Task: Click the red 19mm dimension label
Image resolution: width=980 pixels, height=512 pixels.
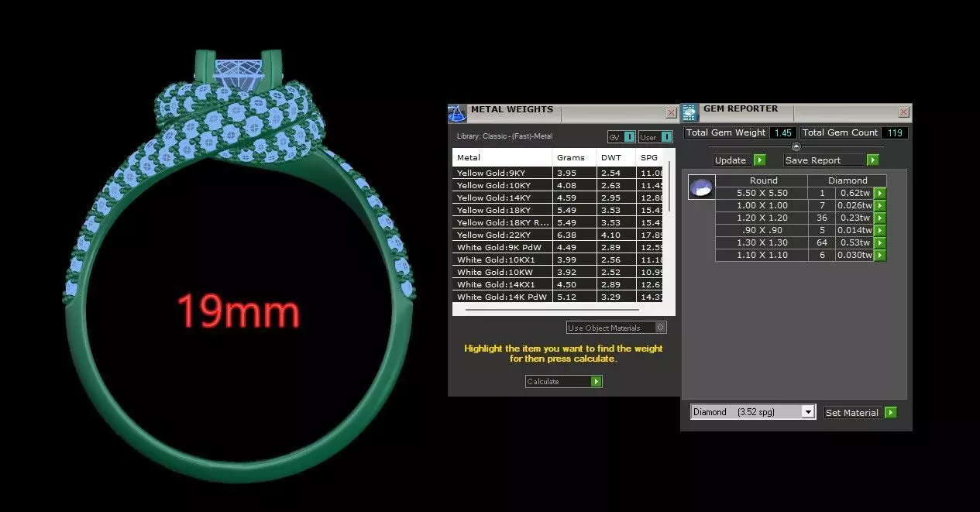Action: (238, 311)
